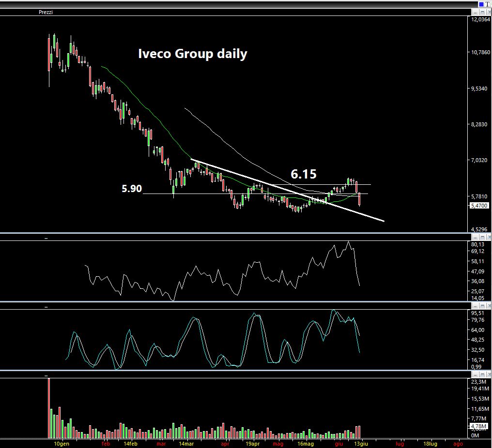This screenshot has width=492, height=448.
Task: Click the 10gen date label
Action: coord(61,444)
